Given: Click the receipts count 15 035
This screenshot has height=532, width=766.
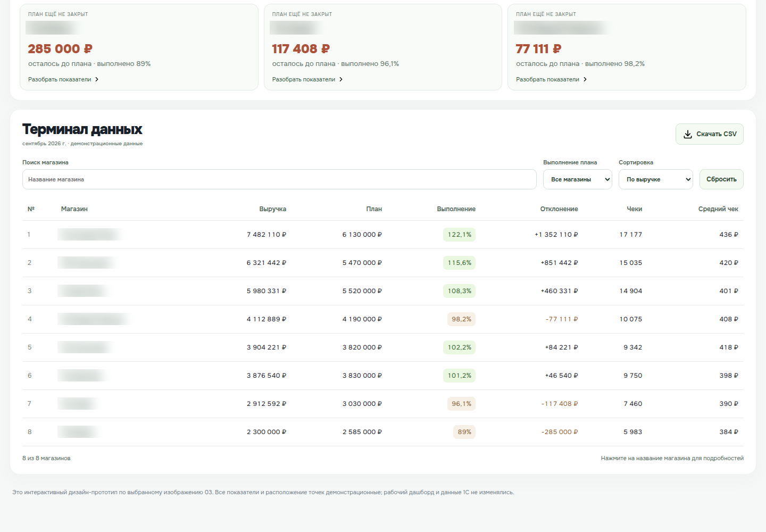Looking at the screenshot, I should (x=631, y=263).
